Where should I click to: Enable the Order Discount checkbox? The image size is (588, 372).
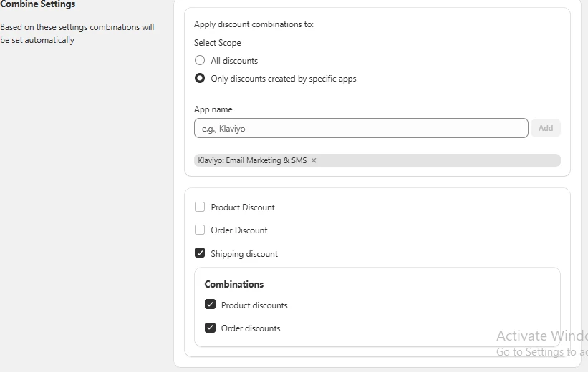(200, 230)
